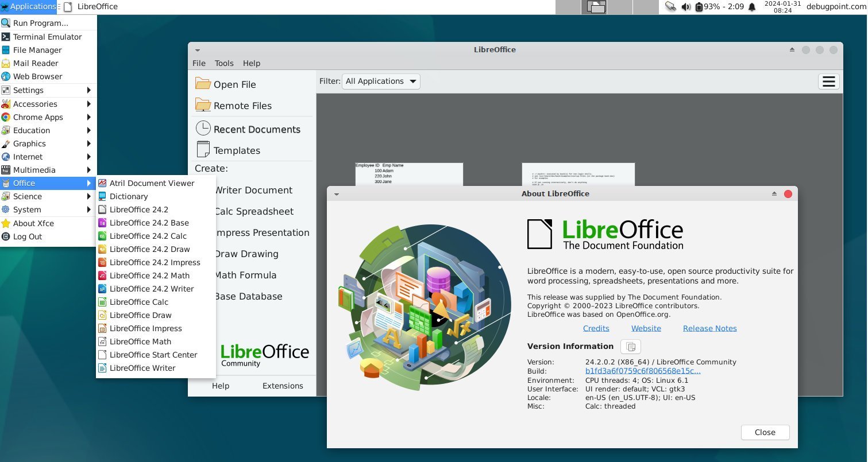Screen dimensions: 868x462
Task: Click Open File folder icon in Start Center
Action: point(203,84)
